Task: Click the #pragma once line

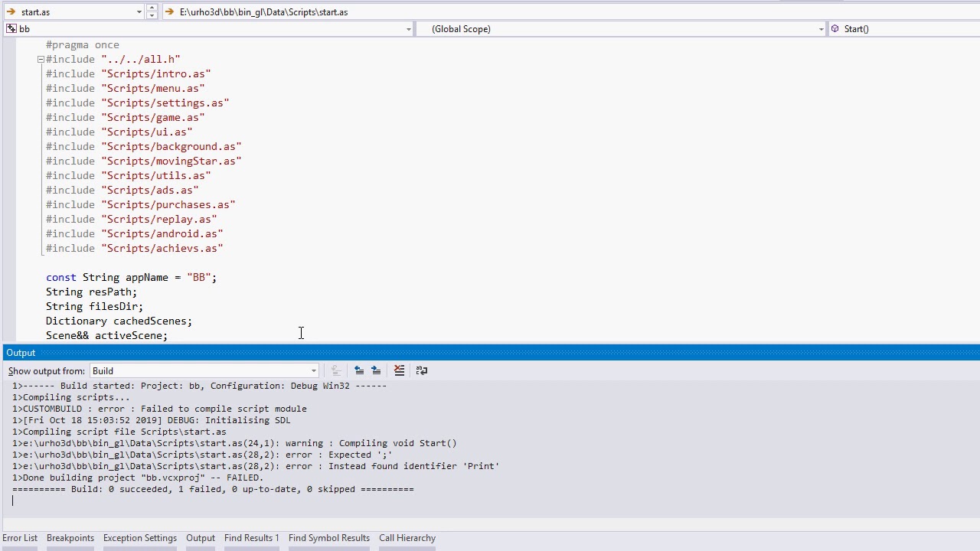Action: click(83, 45)
